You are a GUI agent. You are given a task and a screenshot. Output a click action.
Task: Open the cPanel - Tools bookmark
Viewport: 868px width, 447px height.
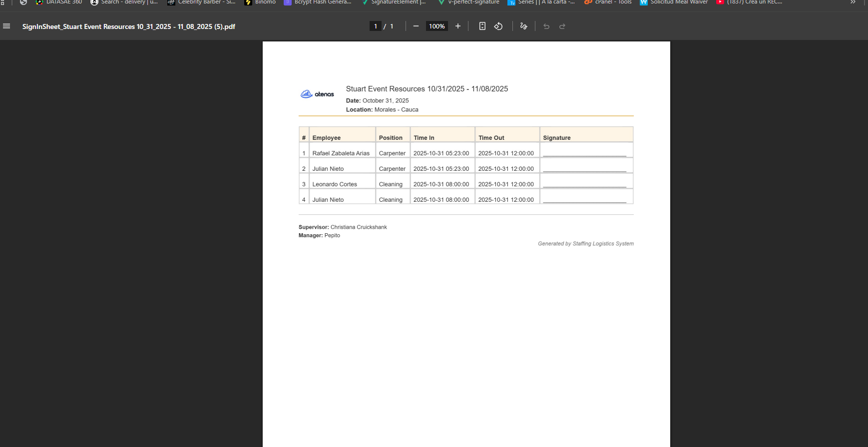(608, 2)
